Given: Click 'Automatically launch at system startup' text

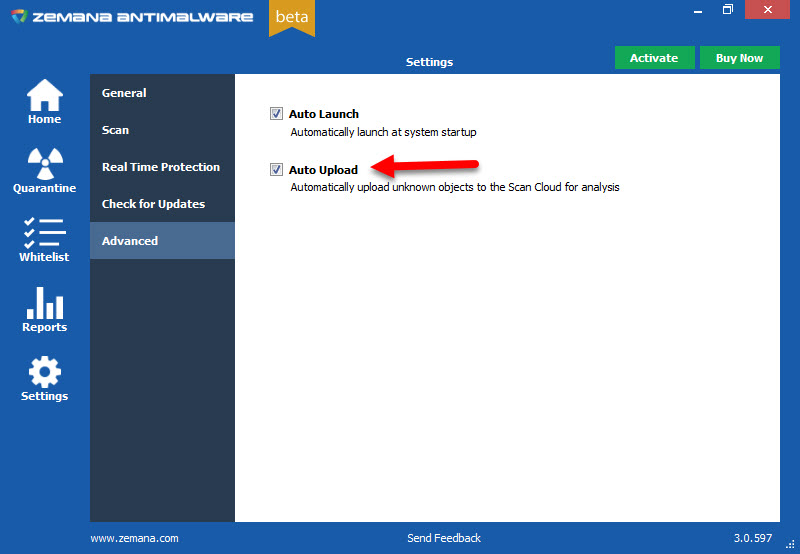Looking at the screenshot, I should tap(383, 132).
